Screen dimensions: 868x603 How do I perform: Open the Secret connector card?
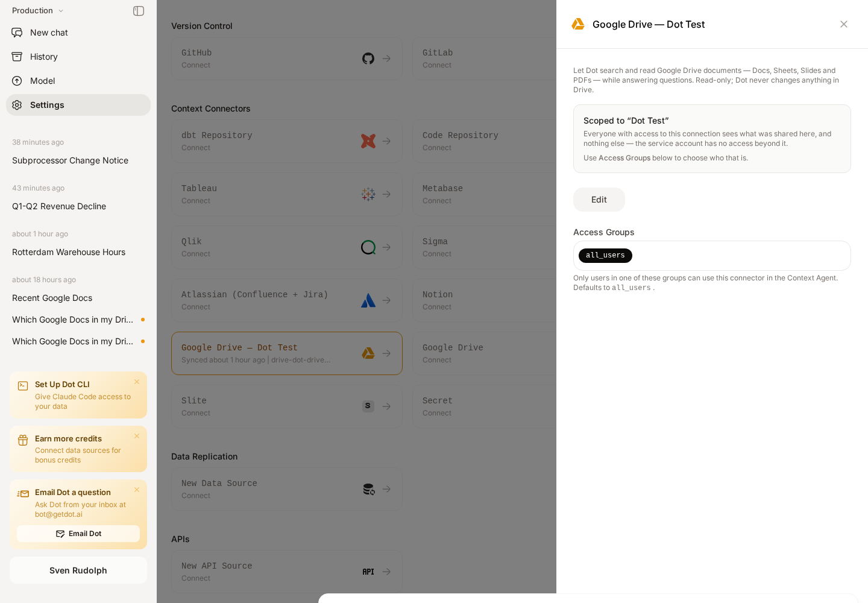point(484,406)
